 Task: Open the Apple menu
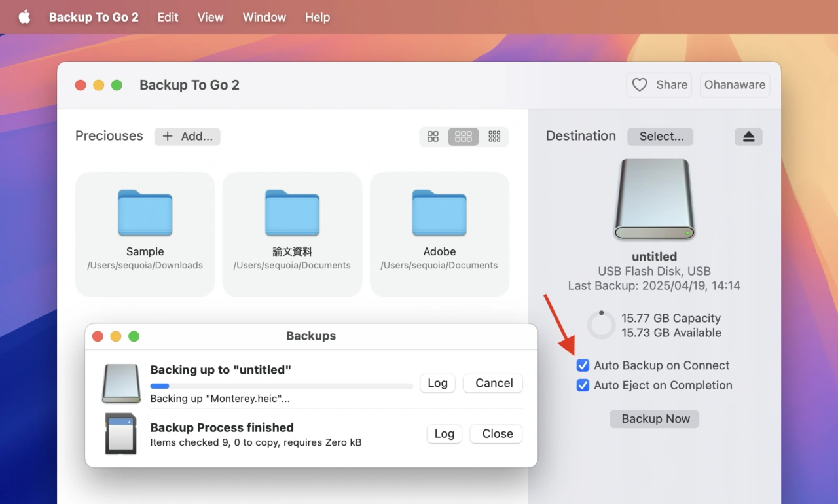click(24, 17)
